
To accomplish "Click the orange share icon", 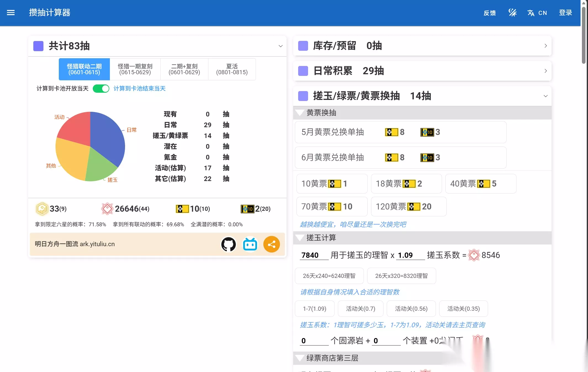I will (272, 244).
